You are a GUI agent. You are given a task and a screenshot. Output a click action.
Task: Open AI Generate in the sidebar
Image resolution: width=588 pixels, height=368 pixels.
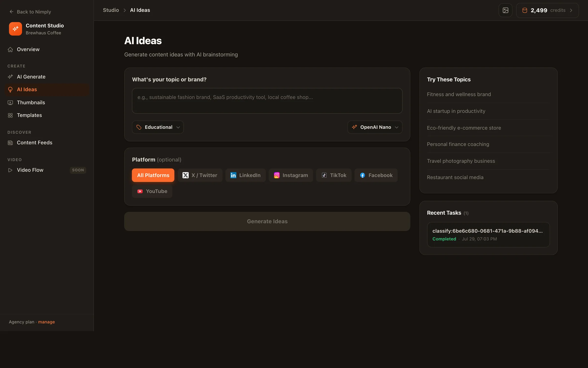coord(47,77)
